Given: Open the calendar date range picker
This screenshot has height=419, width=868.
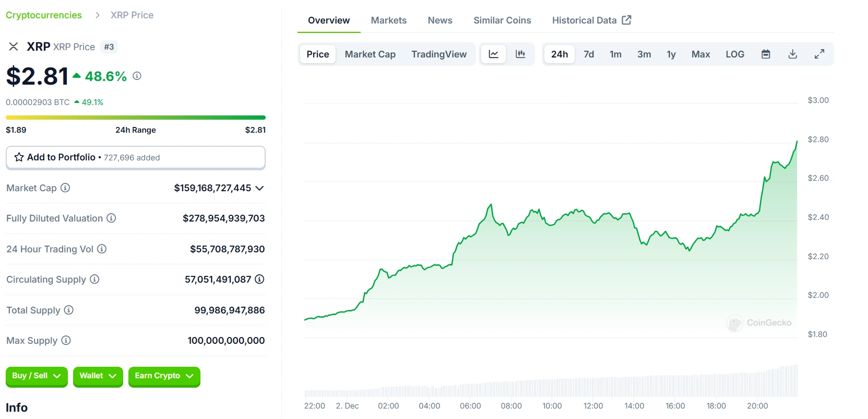Looking at the screenshot, I should pos(766,54).
